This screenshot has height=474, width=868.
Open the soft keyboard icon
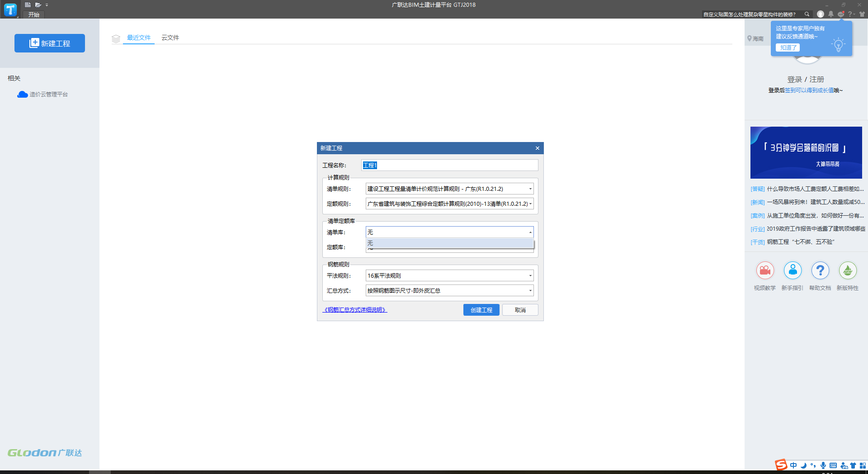[x=833, y=465]
